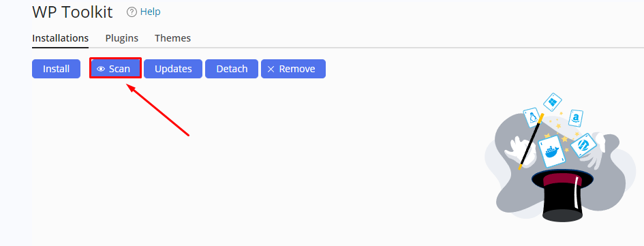The image size is (644, 246).
Task: Click the question mark Help icon
Action: coord(132,12)
